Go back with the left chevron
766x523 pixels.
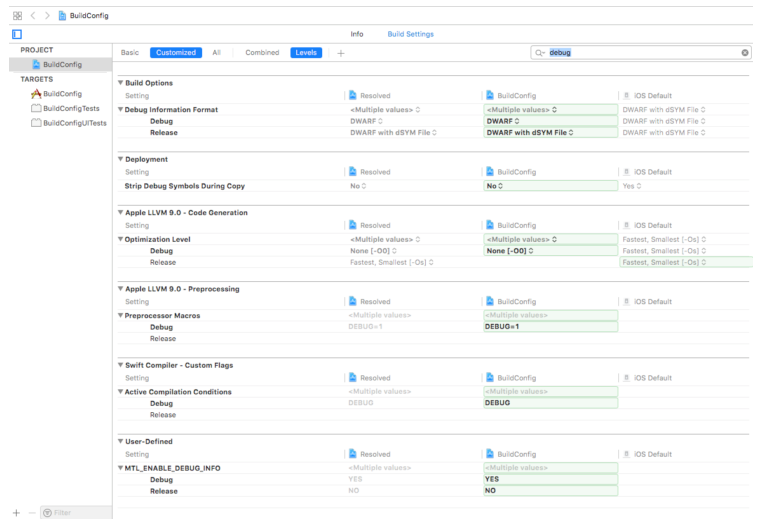(33, 16)
